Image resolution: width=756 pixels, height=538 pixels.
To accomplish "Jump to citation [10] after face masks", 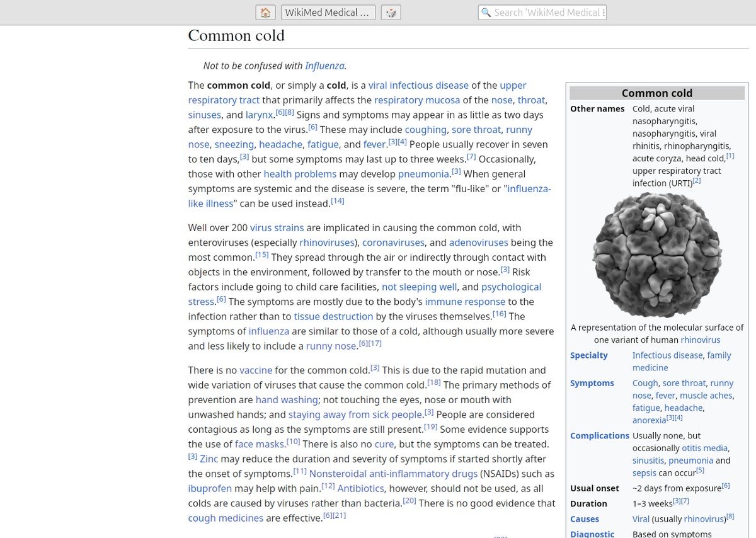I will (293, 442).
